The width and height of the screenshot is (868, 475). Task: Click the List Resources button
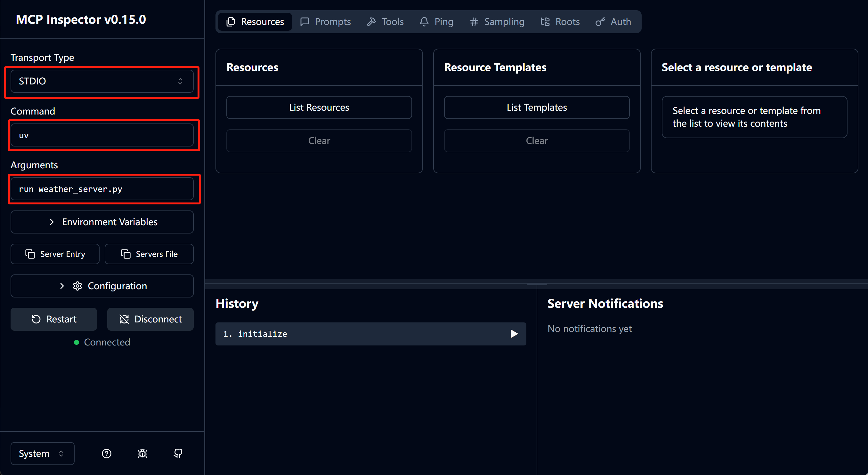tap(319, 107)
